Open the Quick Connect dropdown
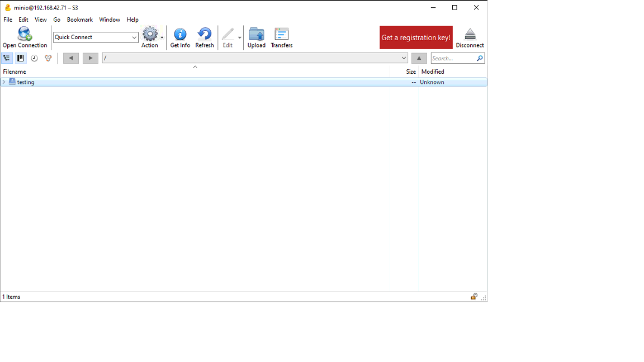 pos(134,37)
